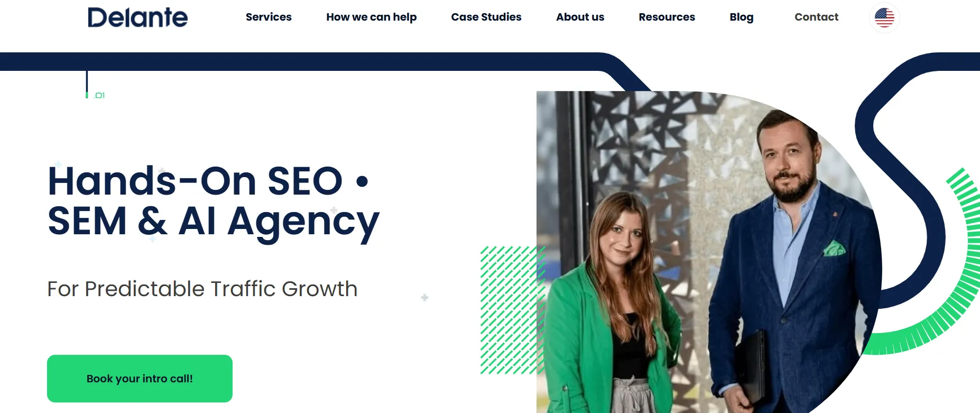The image size is (980, 413).
Task: Click the Delante logo
Action: tap(137, 17)
